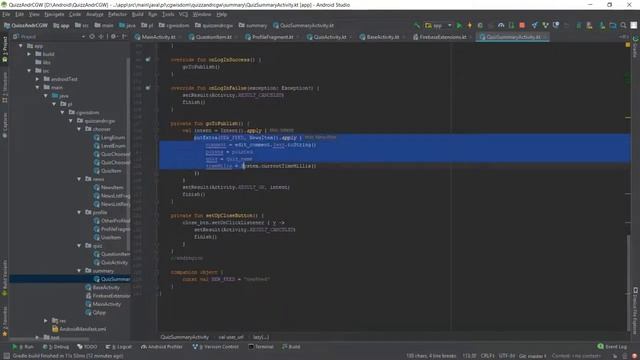The image size is (640, 360).
Task: Collapse the quiz package folder
Action: point(79,246)
